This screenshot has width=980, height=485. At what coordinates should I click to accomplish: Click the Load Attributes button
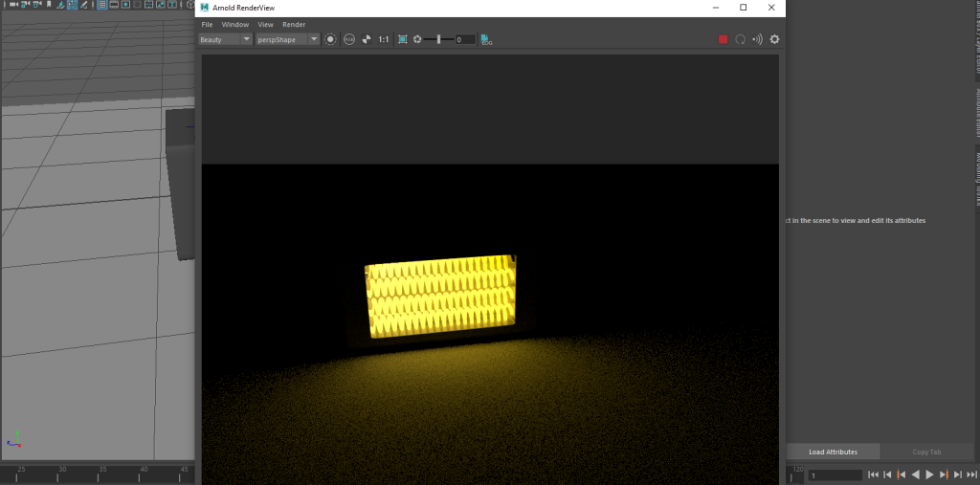point(833,452)
